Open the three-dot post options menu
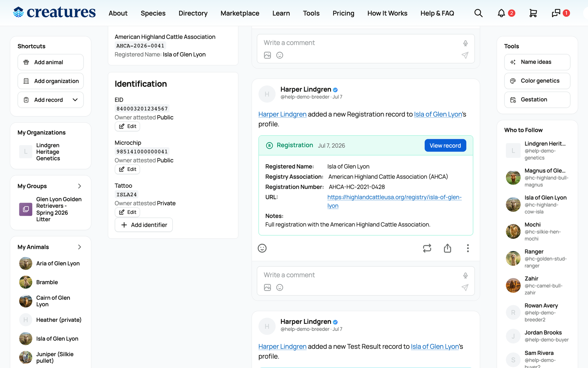588x368 pixels. (468, 248)
